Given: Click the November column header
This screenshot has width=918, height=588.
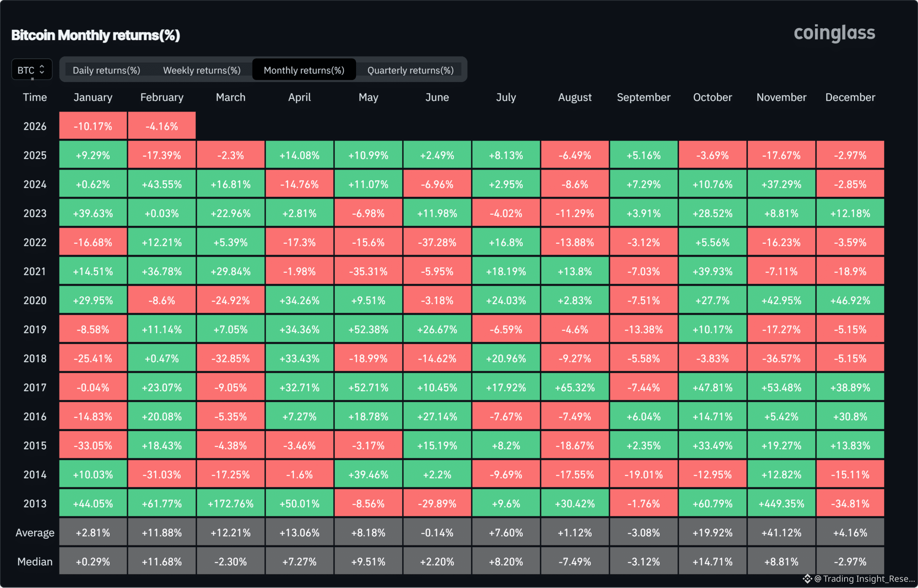Looking at the screenshot, I should (781, 98).
